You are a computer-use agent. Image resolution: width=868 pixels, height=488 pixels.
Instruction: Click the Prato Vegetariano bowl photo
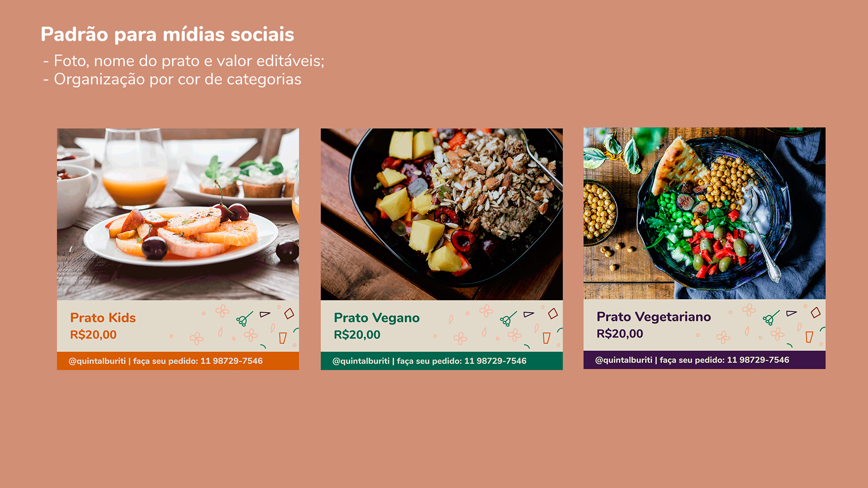pyautogui.click(x=704, y=213)
